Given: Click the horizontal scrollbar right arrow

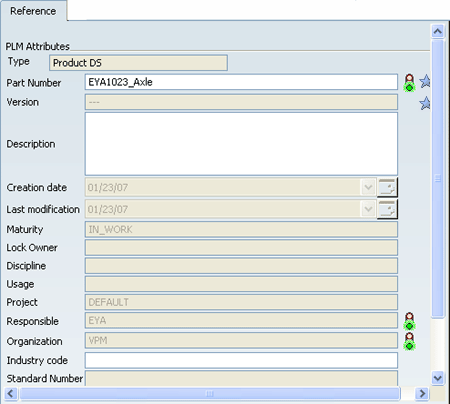Looking at the screenshot, I should [422, 394].
